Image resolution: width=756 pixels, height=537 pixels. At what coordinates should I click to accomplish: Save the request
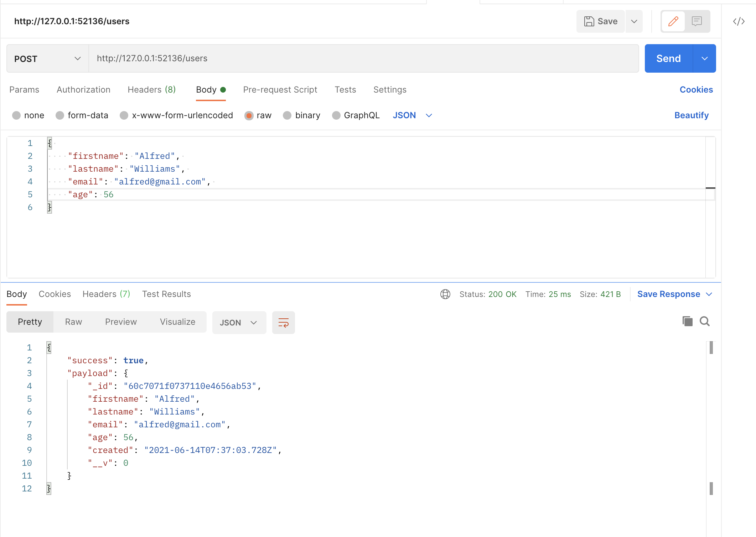pyautogui.click(x=601, y=21)
